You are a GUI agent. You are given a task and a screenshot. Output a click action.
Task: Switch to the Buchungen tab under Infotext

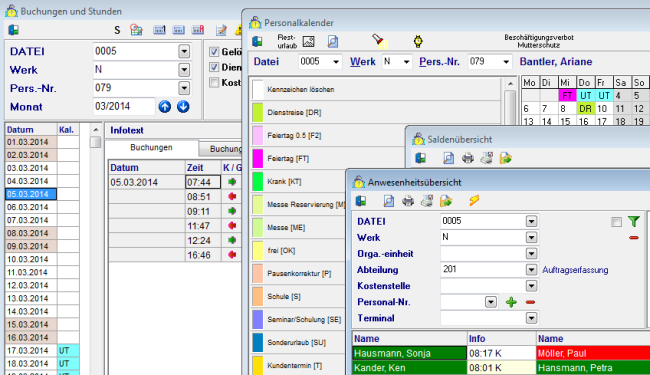click(x=151, y=148)
